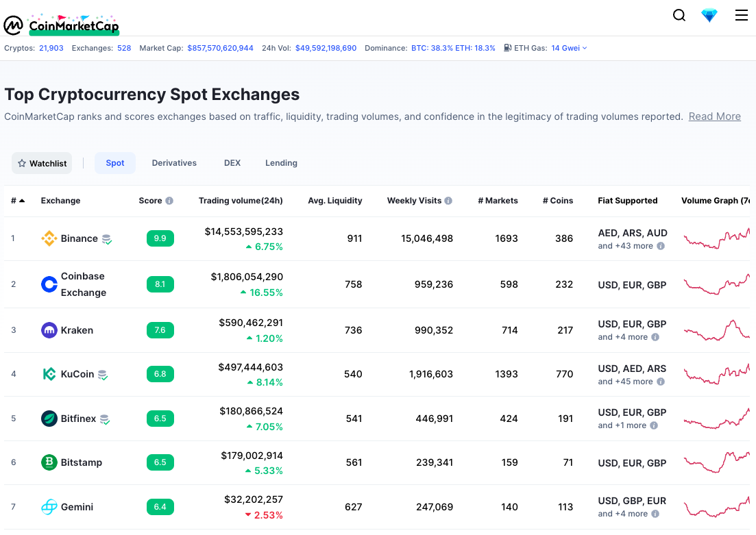Viewport: 756px width, 535px height.
Task: Click the Gemini logo icon
Action: tap(49, 507)
